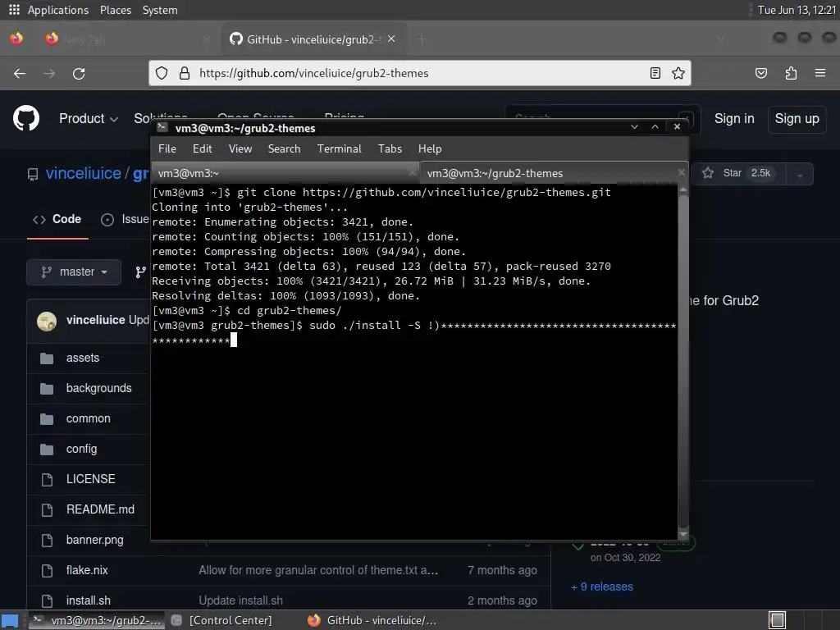The height and width of the screenshot is (630, 840).
Task: Click the branches fork icon
Action: coord(141,272)
